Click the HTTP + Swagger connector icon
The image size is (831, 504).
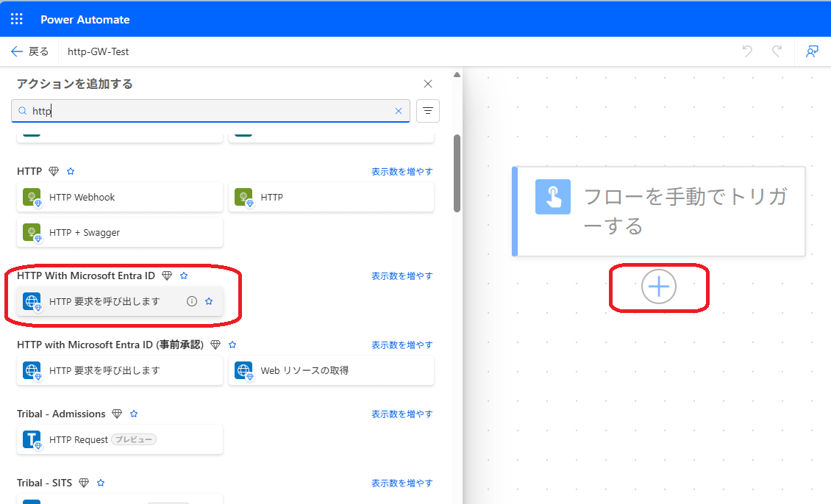[32, 232]
